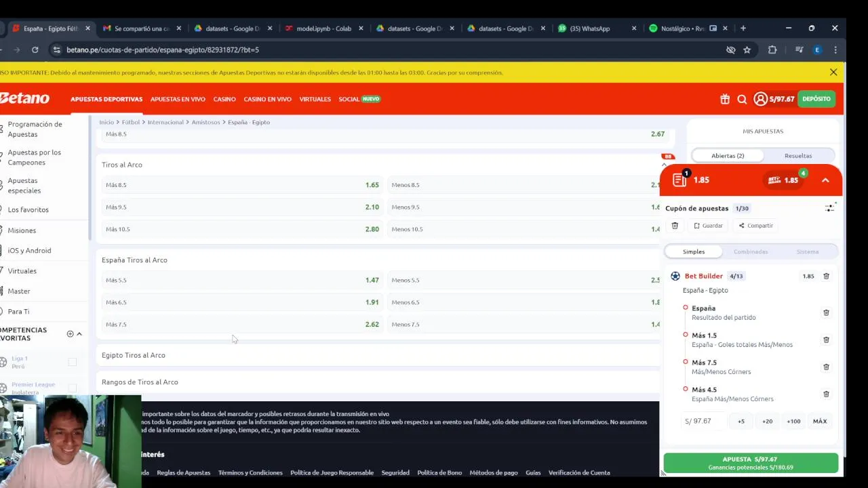Collapse the betslip with the header chevron

[x=825, y=180]
